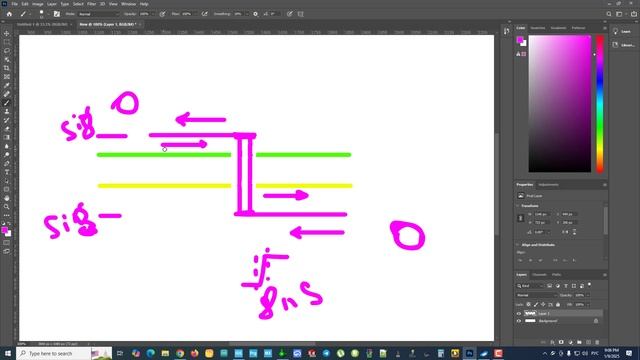Select the Eraser tool
Screen dimensions: 640x360
pyautogui.click(x=7, y=129)
